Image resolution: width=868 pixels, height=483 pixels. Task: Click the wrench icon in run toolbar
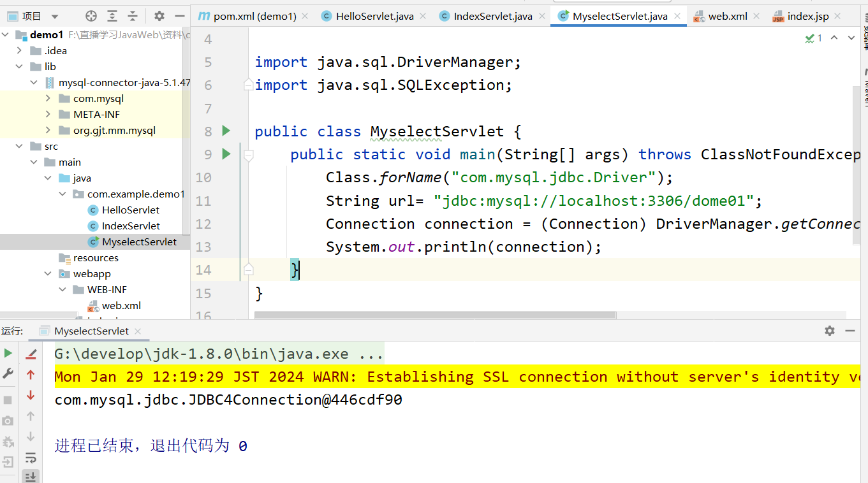(8, 373)
